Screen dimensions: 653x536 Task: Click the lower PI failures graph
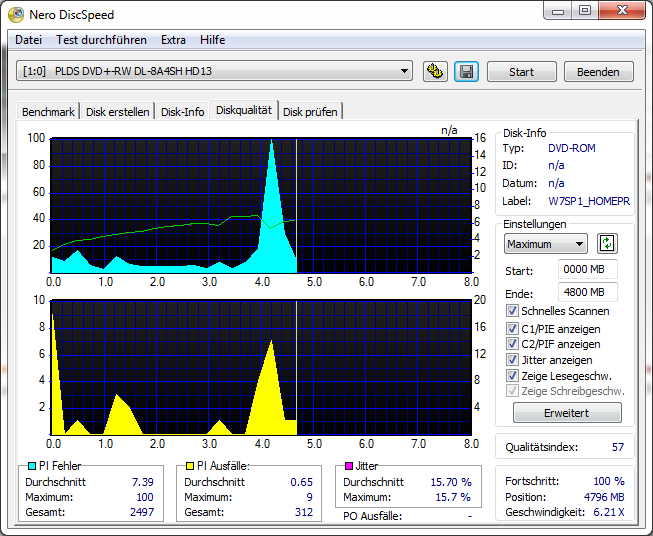261,367
